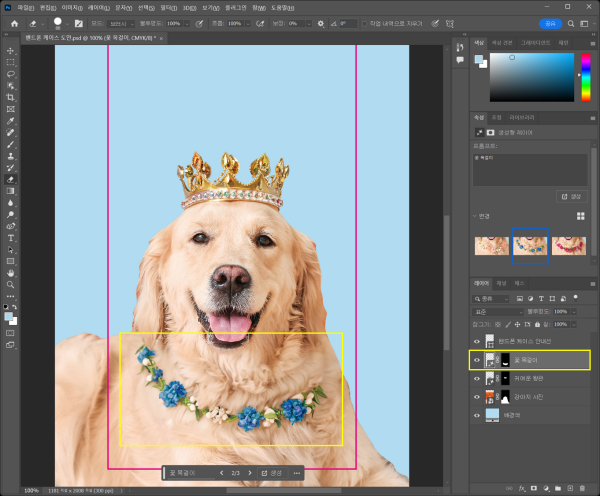
Task: Hide the 강아지 사진 layer
Action: 476,396
